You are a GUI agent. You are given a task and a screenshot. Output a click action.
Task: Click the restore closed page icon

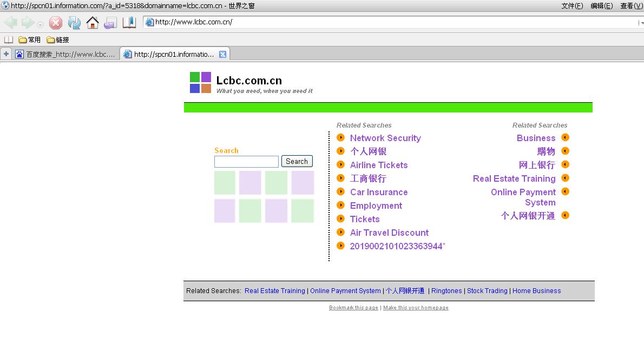(x=110, y=23)
